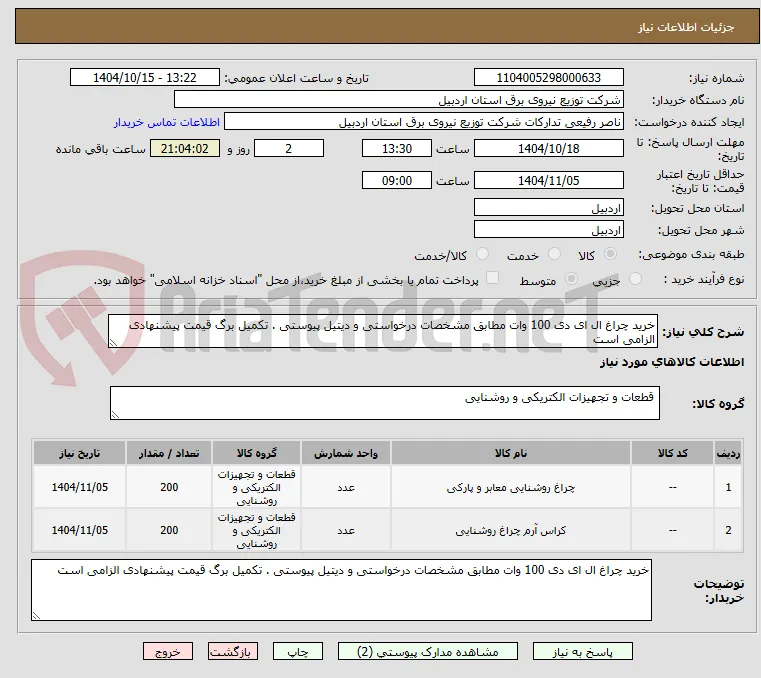Select the متوسط purchase type radio
Image resolution: width=761 pixels, height=678 pixels.
tap(571, 279)
